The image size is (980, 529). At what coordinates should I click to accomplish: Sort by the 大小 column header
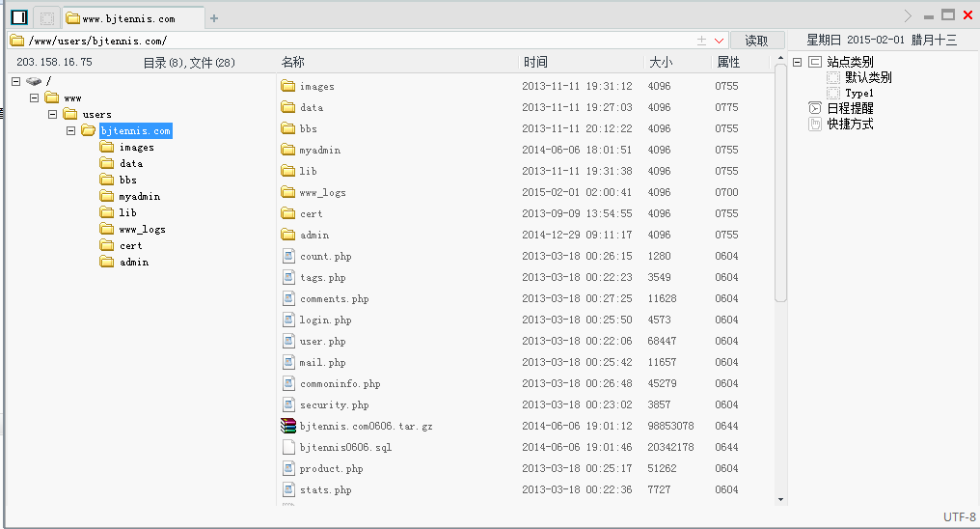[x=661, y=62]
